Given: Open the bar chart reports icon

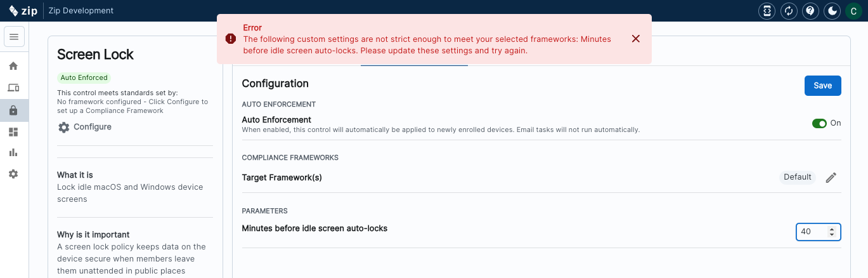Looking at the screenshot, I should coord(13,152).
